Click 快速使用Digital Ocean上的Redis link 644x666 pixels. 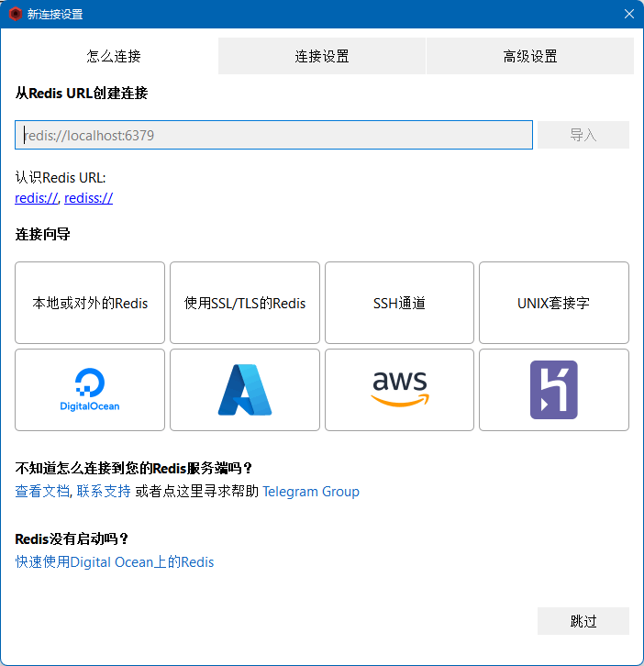(x=115, y=562)
